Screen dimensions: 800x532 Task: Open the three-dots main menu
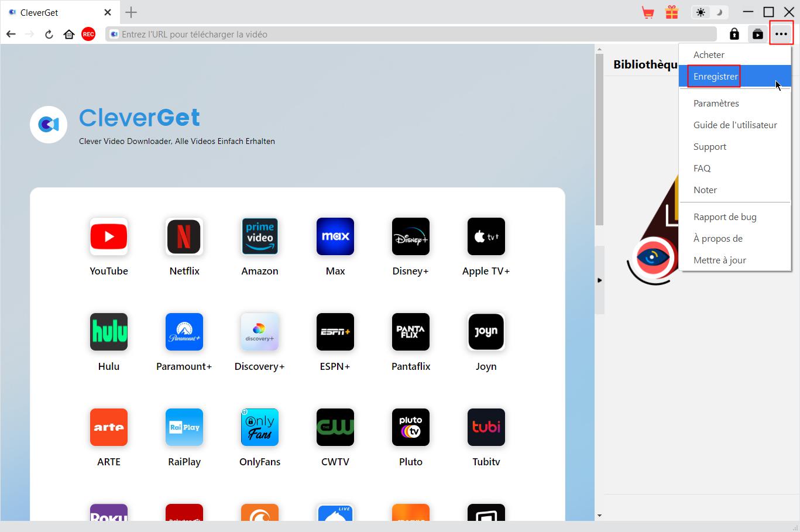(x=781, y=35)
